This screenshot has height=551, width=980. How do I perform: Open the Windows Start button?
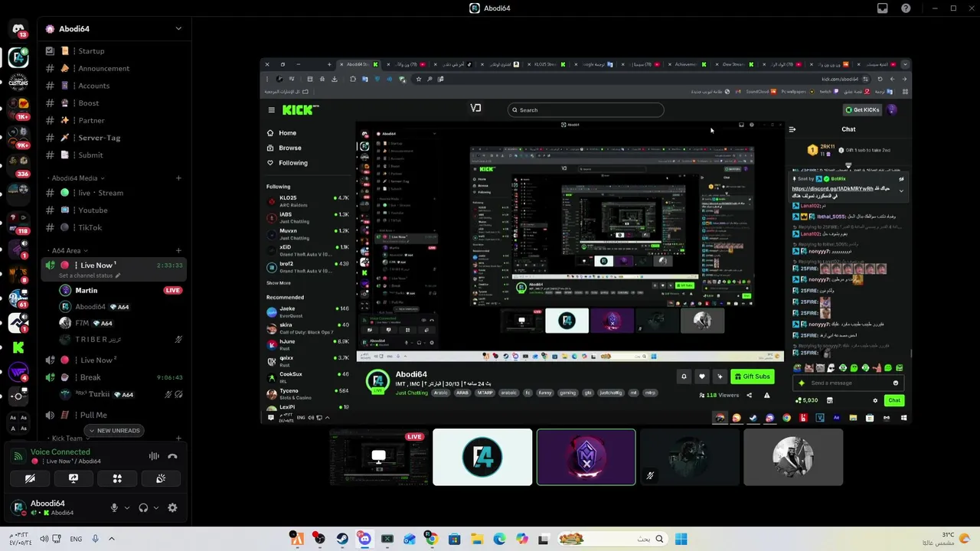pos(681,539)
